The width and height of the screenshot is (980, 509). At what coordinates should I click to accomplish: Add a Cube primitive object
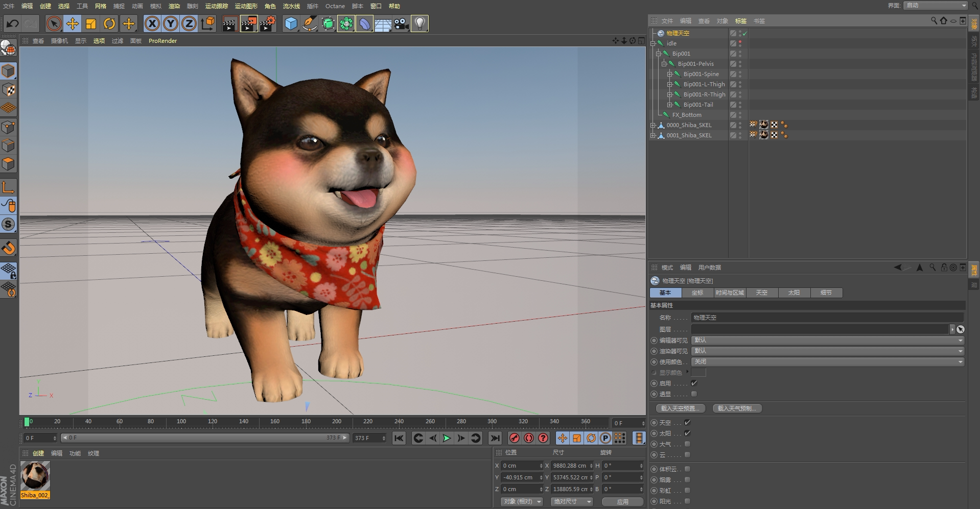tap(291, 23)
